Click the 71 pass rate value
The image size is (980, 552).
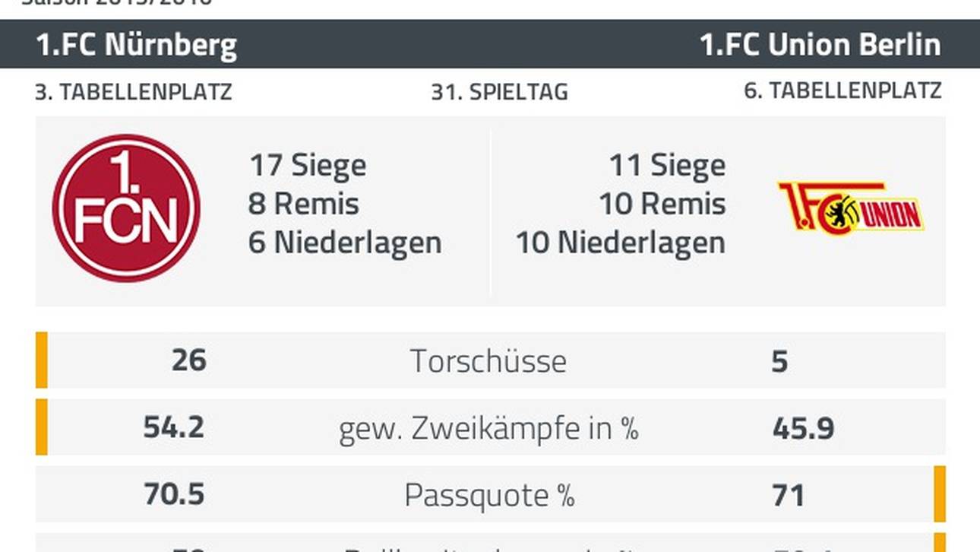788,496
